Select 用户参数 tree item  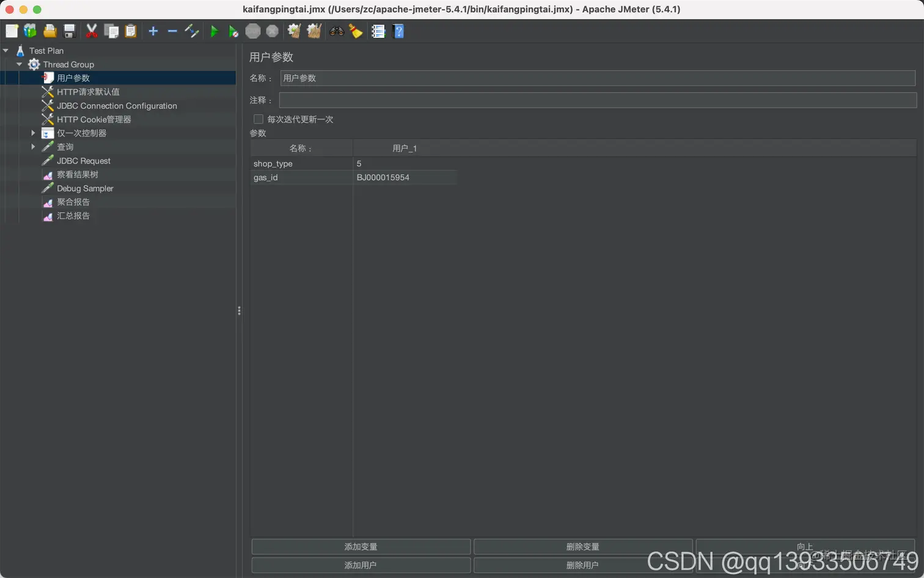[73, 78]
